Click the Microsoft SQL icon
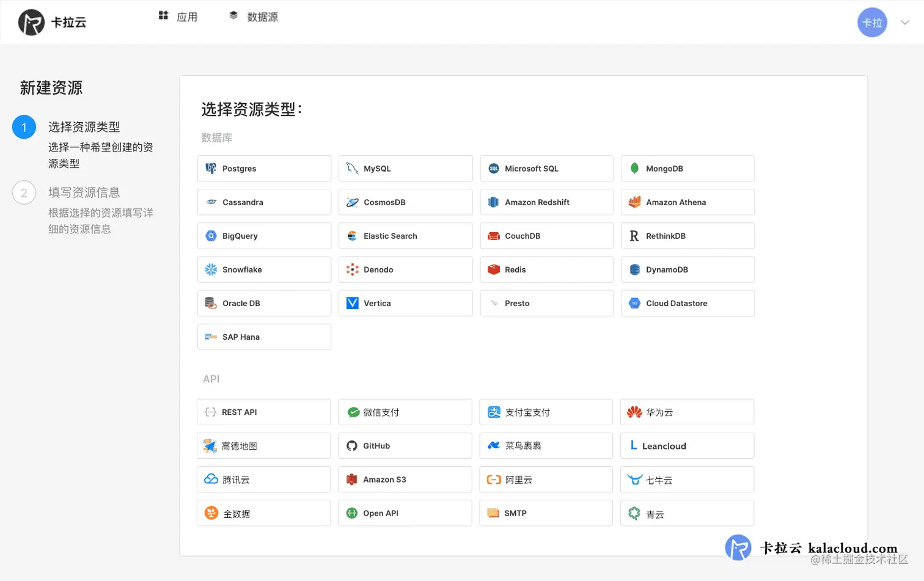924x581 pixels. 494,169
